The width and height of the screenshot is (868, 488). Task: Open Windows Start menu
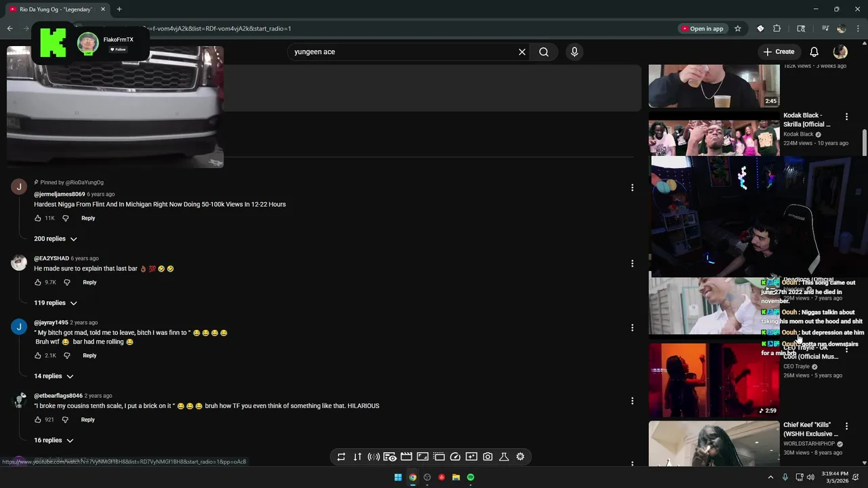point(398,477)
